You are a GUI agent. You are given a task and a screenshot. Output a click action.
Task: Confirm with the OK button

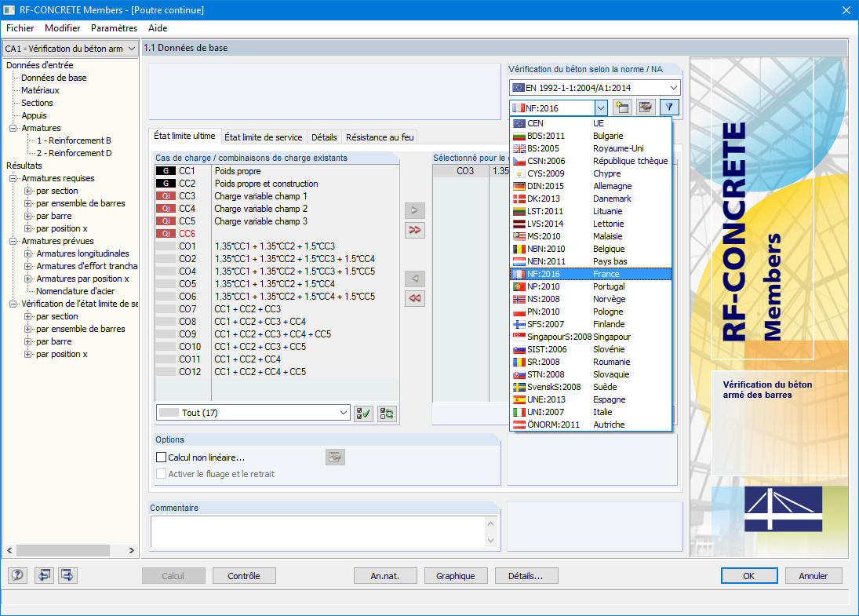[749, 575]
